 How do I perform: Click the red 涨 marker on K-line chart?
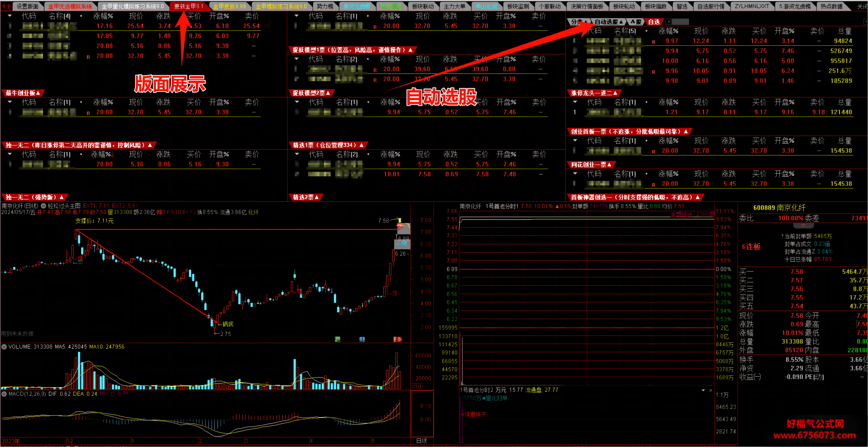397,339
